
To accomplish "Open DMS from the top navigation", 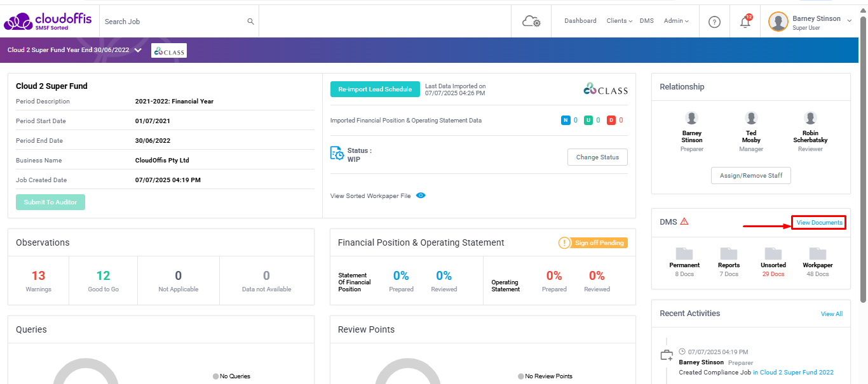I will click(646, 21).
